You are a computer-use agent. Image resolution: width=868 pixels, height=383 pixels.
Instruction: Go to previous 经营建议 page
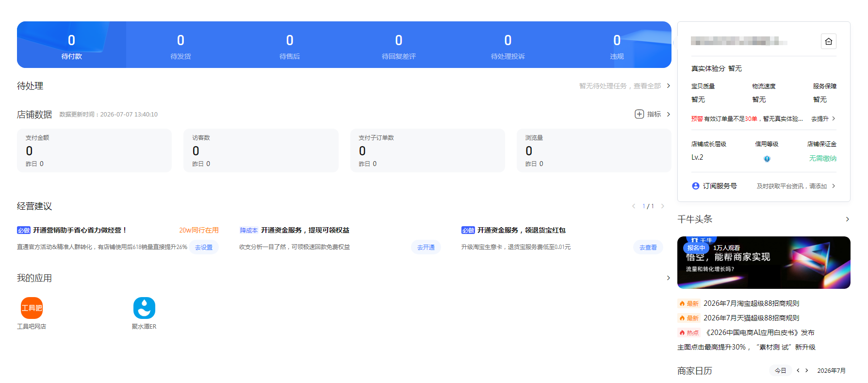pyautogui.click(x=634, y=206)
